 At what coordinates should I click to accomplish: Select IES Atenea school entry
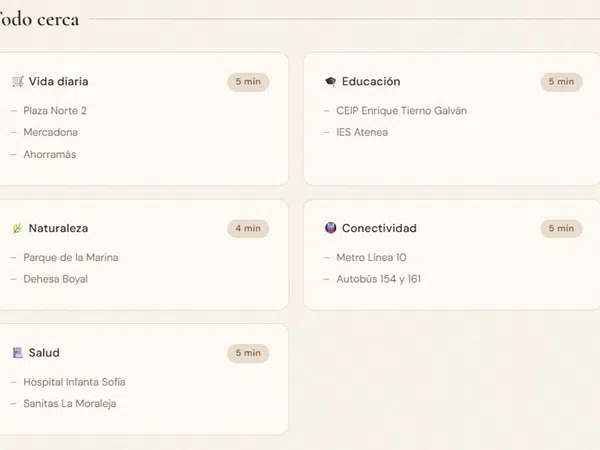tap(362, 132)
